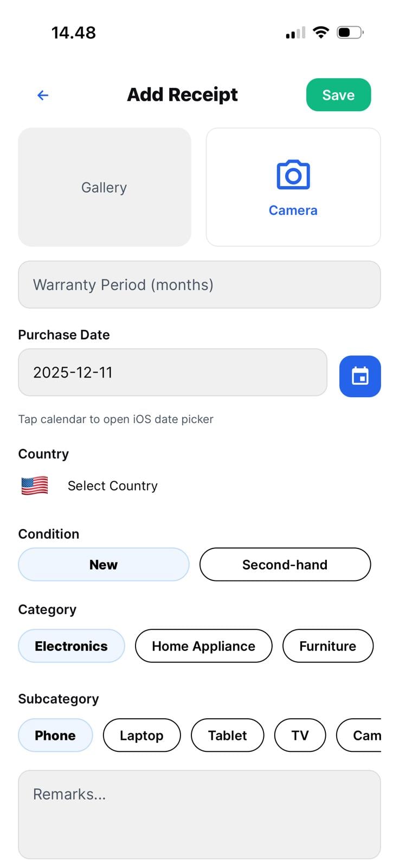The image size is (399, 868).
Task: Pick the Tablet subcategory
Action: coord(227,735)
